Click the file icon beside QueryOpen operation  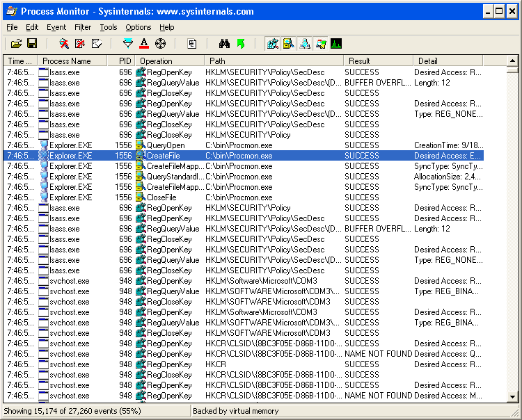tap(141, 145)
